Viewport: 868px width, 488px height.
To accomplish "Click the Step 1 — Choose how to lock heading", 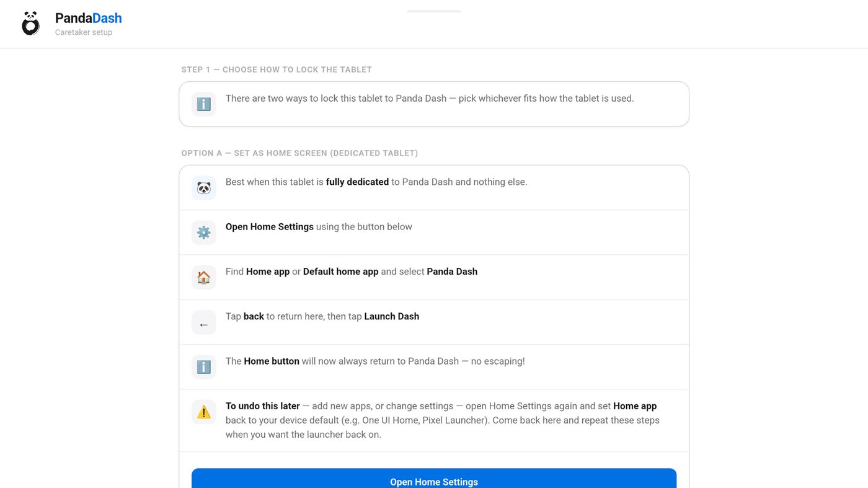I will point(277,69).
